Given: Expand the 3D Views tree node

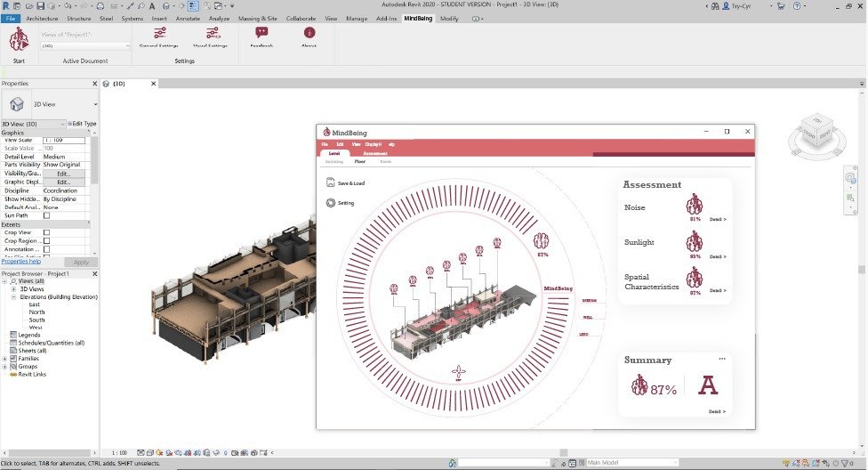Looking at the screenshot, I should pos(14,289).
